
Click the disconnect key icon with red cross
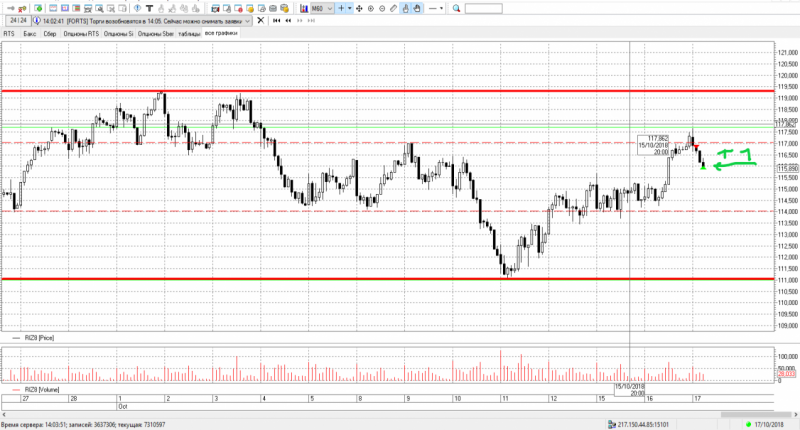tap(22, 8)
